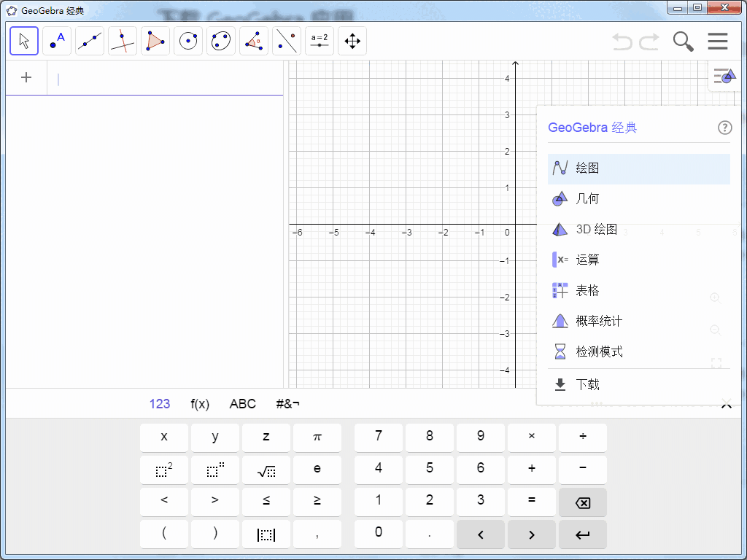Image resolution: width=747 pixels, height=560 pixels.
Task: Select the Slider tool
Action: [319, 41]
